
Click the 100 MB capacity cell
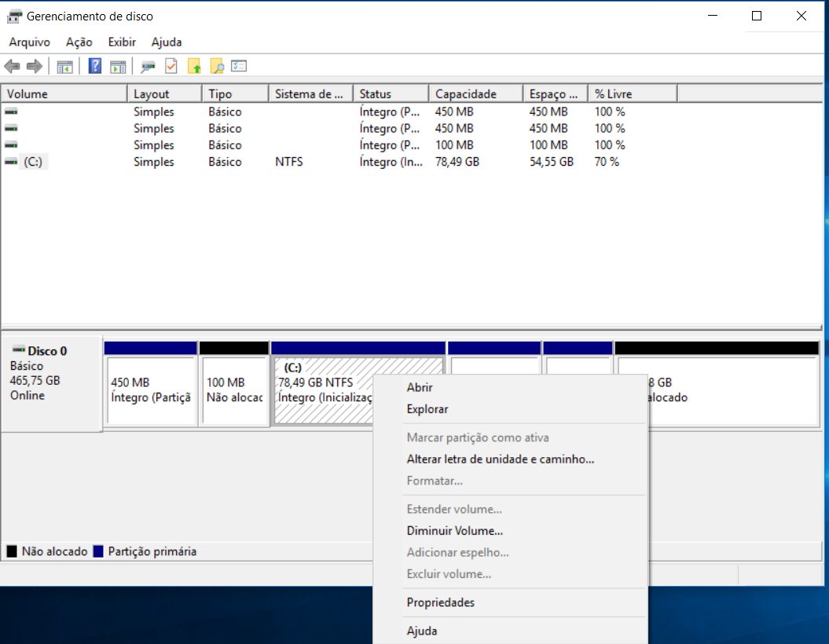tap(454, 145)
